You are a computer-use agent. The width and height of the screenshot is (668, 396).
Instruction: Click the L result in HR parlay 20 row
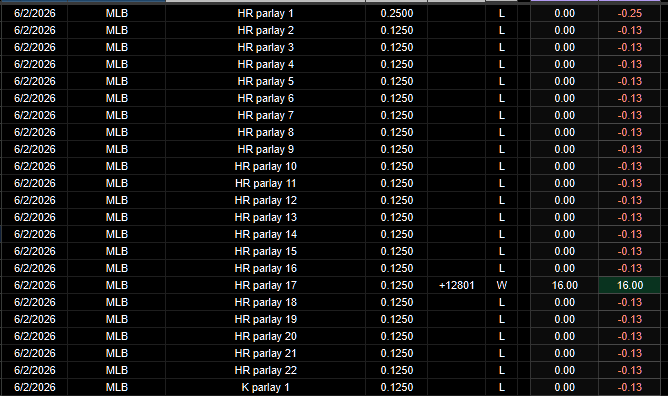click(501, 336)
